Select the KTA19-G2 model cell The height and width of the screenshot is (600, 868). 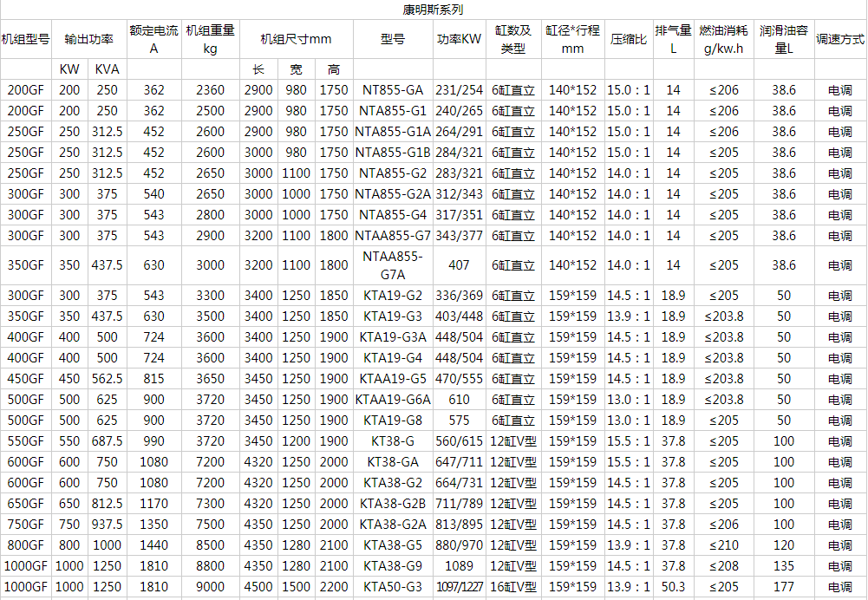pyautogui.click(x=393, y=295)
